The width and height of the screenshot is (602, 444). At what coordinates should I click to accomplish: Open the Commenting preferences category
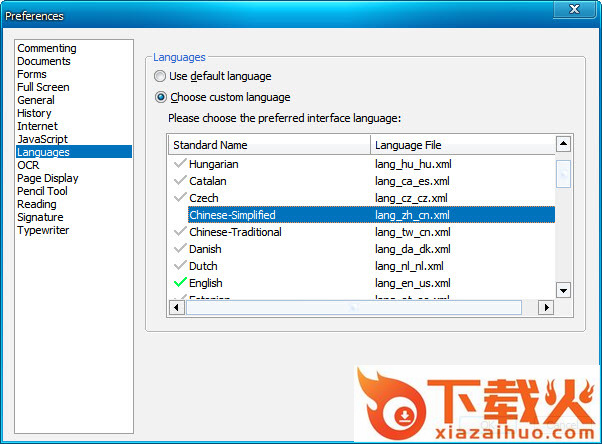[47, 48]
